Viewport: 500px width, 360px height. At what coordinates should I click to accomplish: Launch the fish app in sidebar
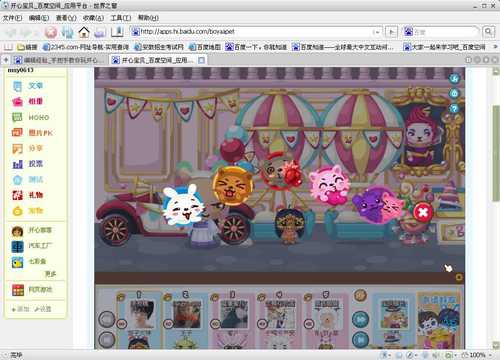click(x=29, y=262)
